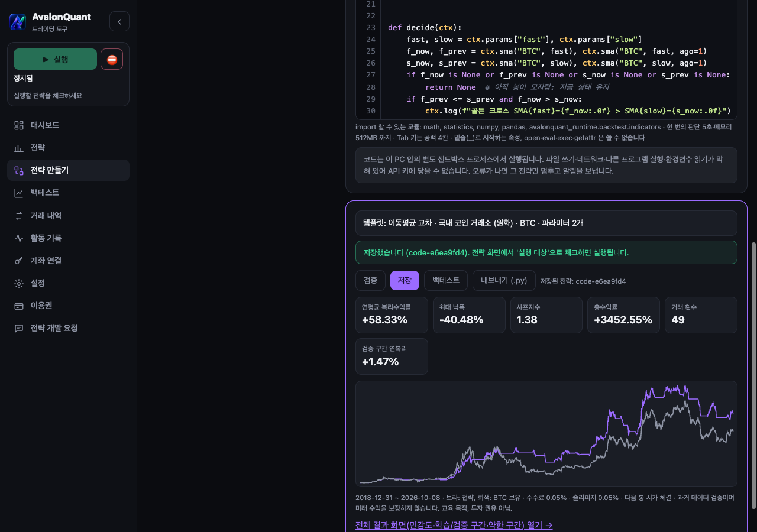Image resolution: width=757 pixels, height=532 pixels.
Task: Click the 계좌 연결 key icon
Action: click(x=19, y=261)
